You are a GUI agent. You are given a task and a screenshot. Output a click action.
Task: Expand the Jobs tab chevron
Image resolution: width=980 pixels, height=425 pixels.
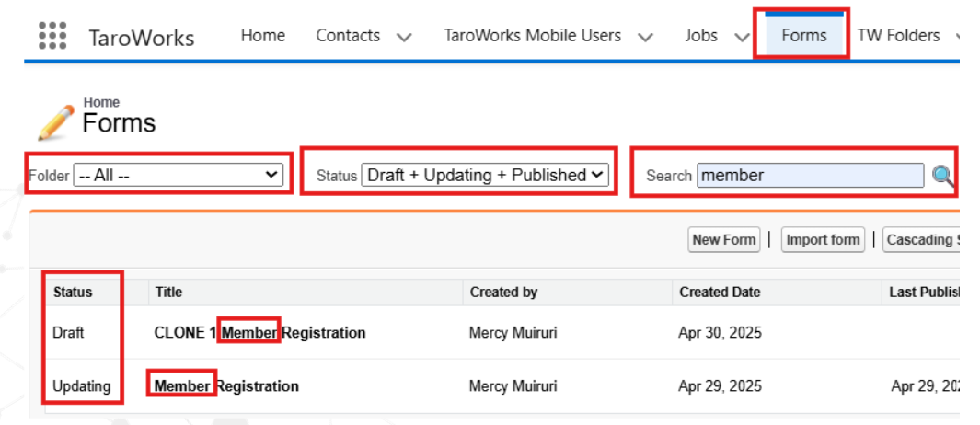[742, 37]
